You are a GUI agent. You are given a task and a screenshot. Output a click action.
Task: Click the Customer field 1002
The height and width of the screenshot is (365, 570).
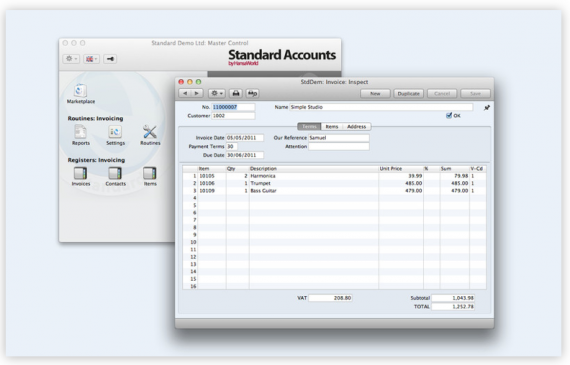pyautogui.click(x=233, y=116)
